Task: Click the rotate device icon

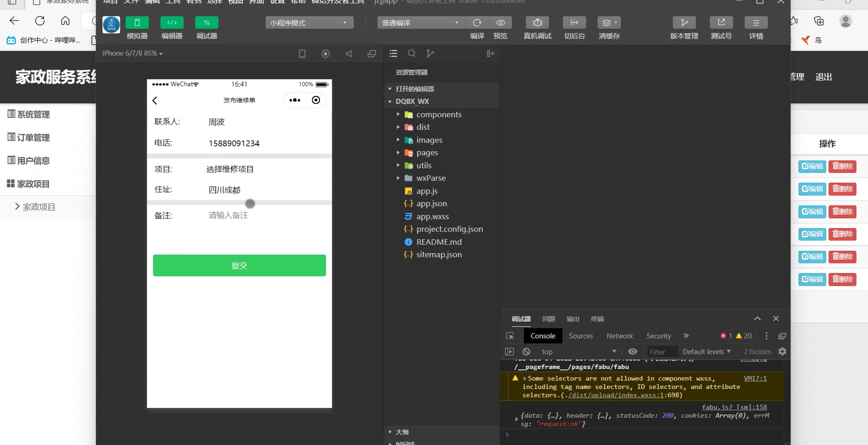Action: 302,54
